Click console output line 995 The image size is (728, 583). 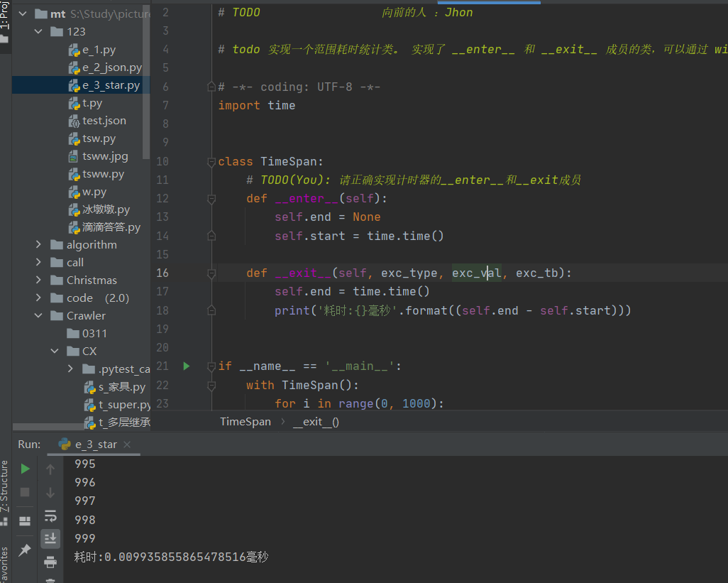tap(85, 464)
